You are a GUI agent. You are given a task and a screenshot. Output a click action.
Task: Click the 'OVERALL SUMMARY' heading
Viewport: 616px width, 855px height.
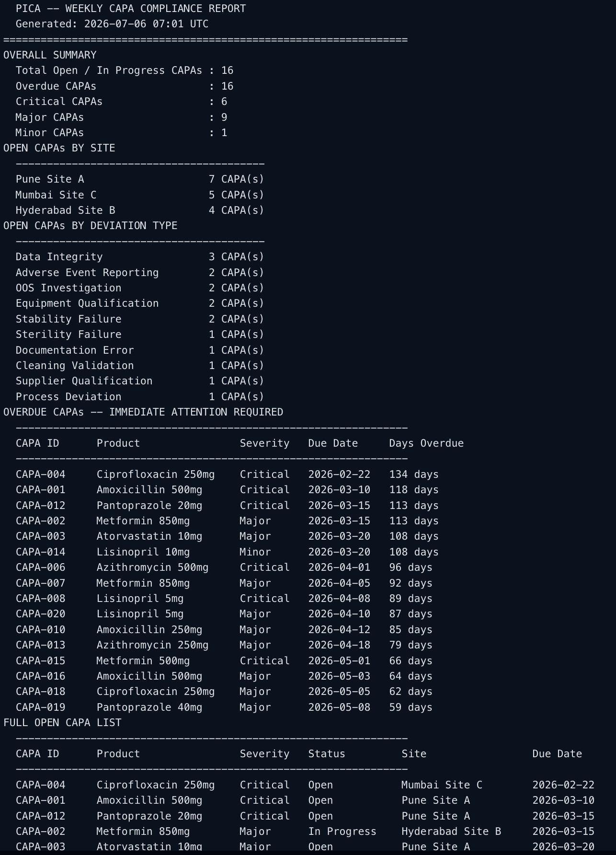coord(50,55)
